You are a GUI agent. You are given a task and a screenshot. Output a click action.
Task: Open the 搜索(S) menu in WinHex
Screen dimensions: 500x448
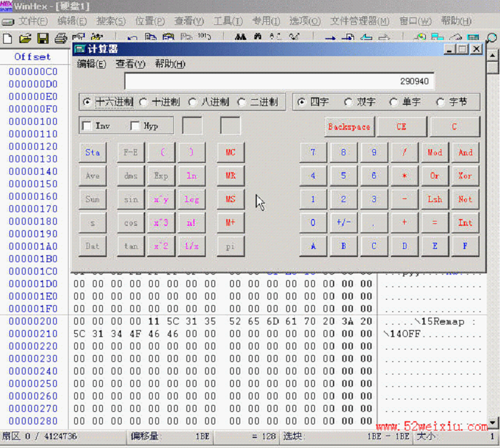(111, 21)
